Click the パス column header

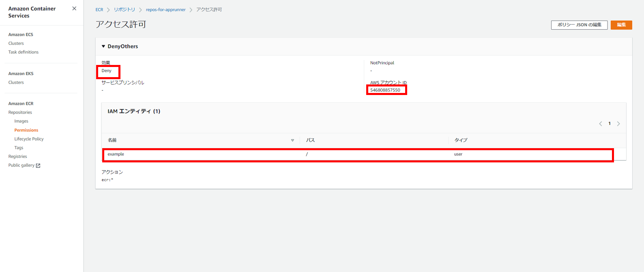click(x=310, y=140)
